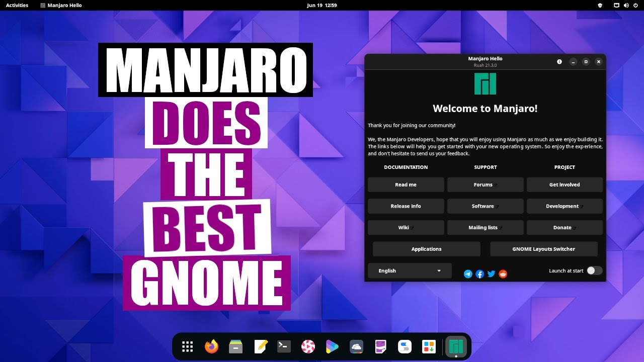Click the Manjaro logo in the welcome window
Screen dimensions: 644x362
[486, 84]
